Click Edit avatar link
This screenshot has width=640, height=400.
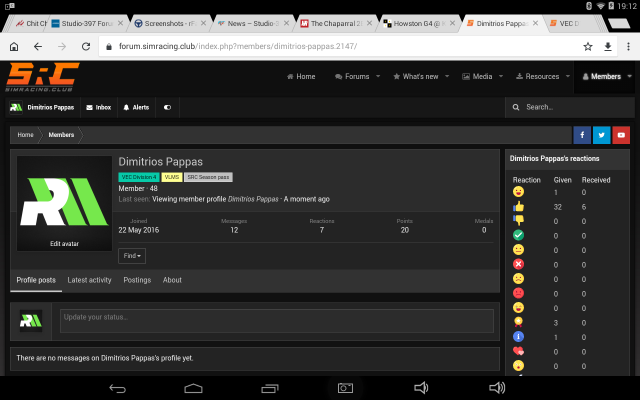click(x=64, y=244)
